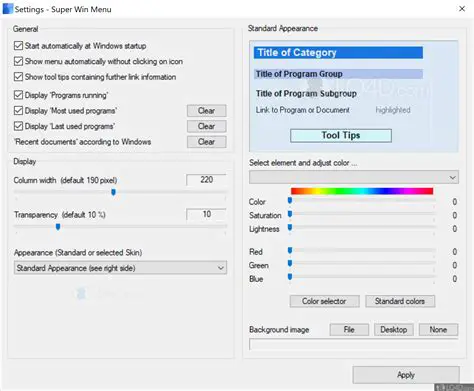Screen dimensions: 474x391
Task: Click the Super Win Menu title bar icon
Action: pos(7,9)
